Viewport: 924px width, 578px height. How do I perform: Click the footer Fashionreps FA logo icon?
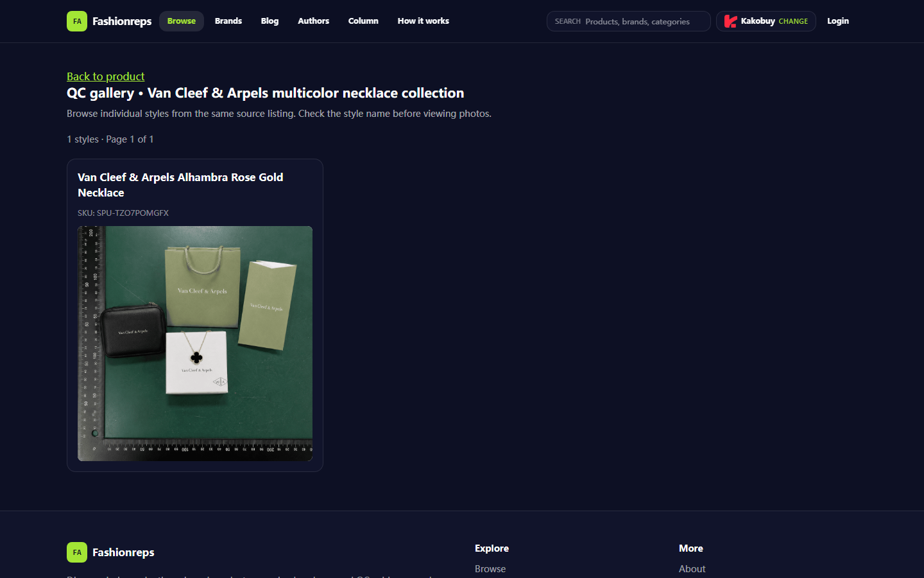[x=77, y=552]
